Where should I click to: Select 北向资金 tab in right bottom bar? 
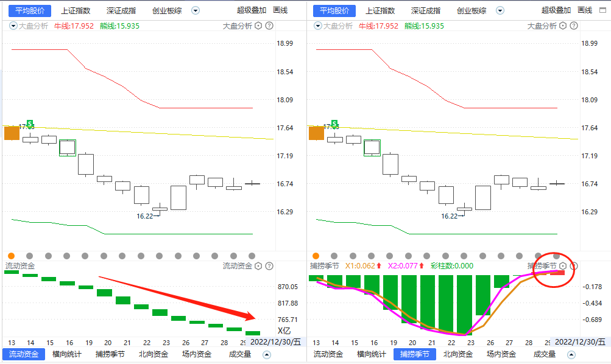pos(458,354)
